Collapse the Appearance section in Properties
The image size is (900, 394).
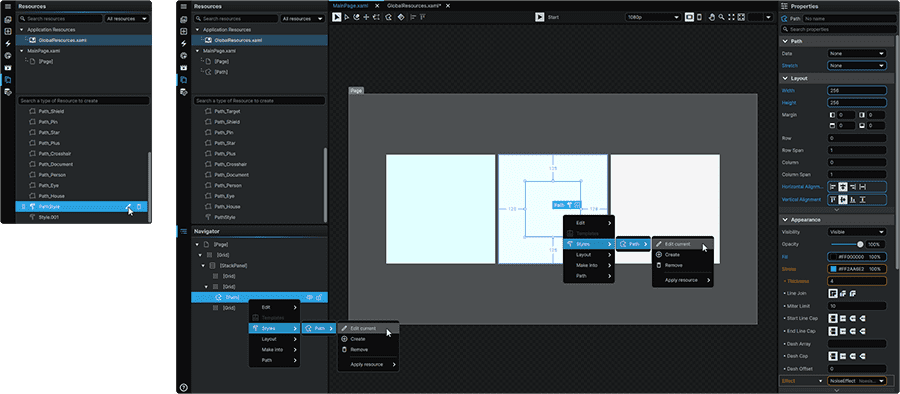click(785, 220)
